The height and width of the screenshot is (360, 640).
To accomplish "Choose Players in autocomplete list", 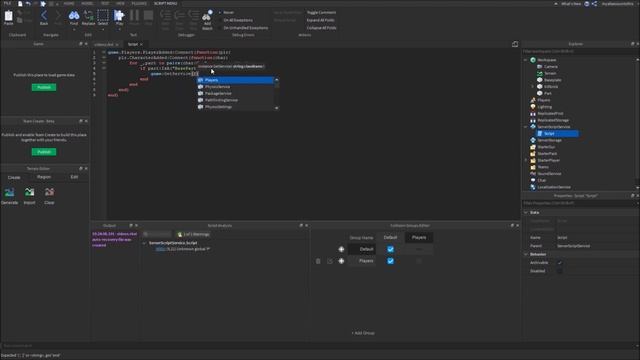I will pyautogui.click(x=235, y=80).
